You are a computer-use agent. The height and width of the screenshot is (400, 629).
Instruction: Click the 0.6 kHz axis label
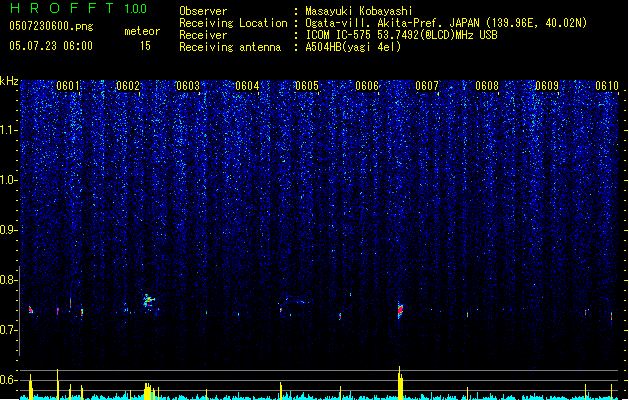click(9, 380)
